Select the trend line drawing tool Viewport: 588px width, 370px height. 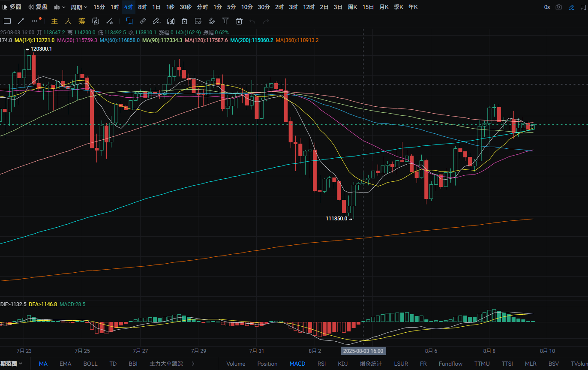[x=21, y=21]
